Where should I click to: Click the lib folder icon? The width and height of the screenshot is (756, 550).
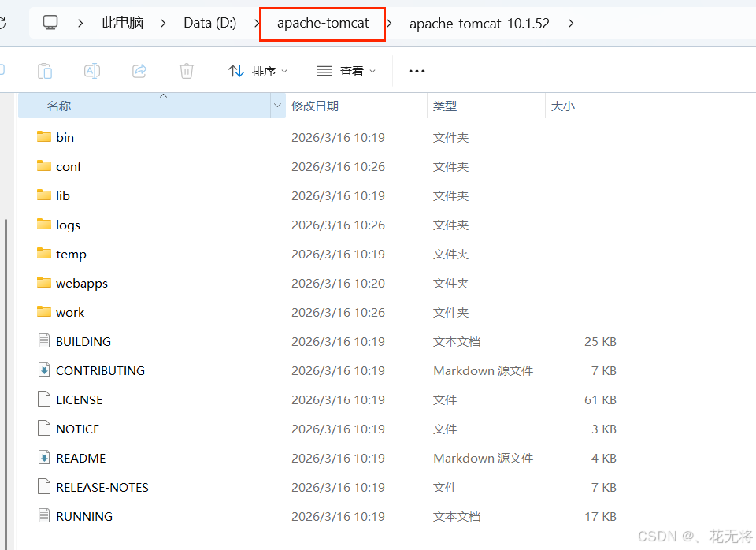pyautogui.click(x=44, y=195)
